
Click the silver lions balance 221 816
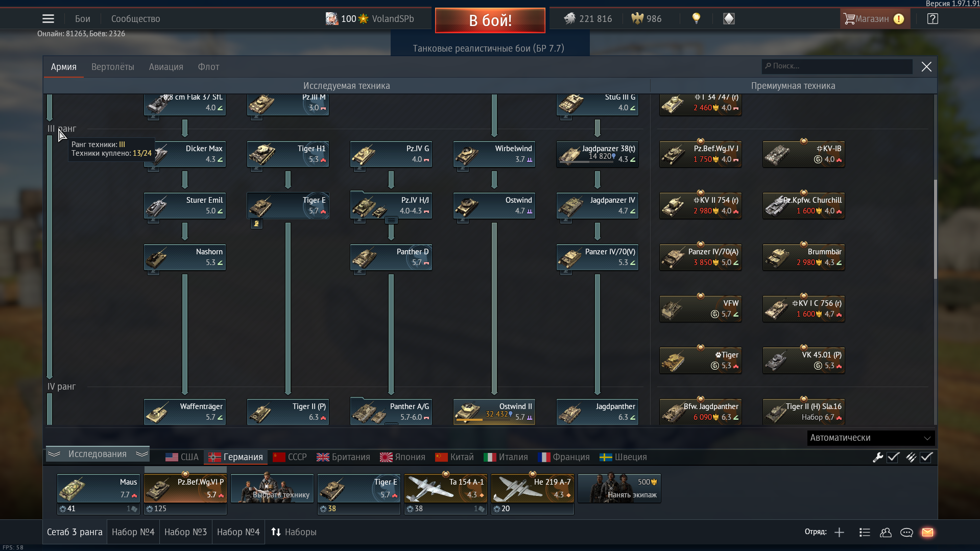click(588, 19)
